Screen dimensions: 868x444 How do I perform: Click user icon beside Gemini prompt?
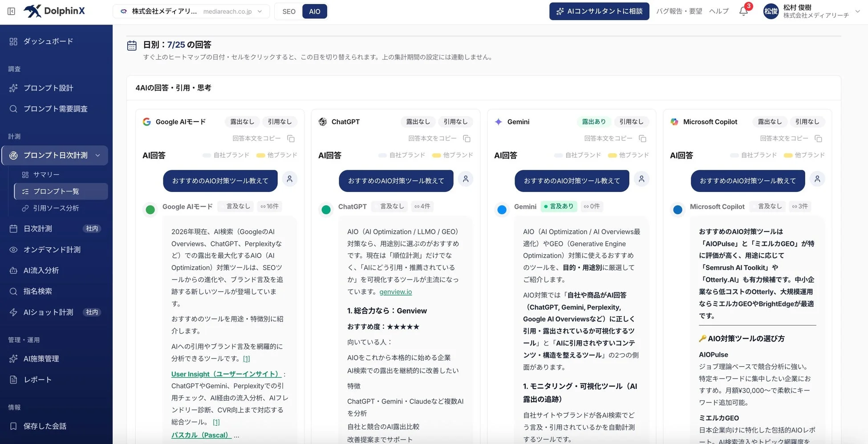(x=641, y=179)
